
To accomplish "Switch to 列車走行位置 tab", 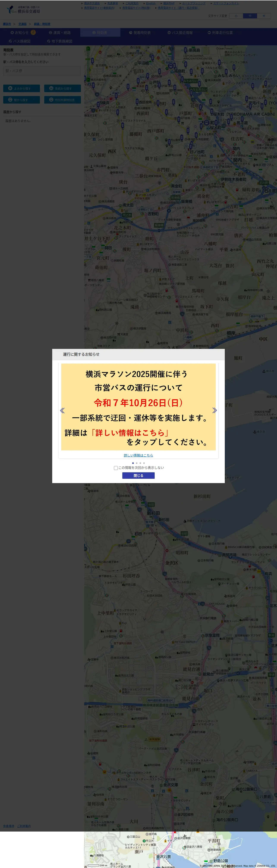I will tap(220, 33).
